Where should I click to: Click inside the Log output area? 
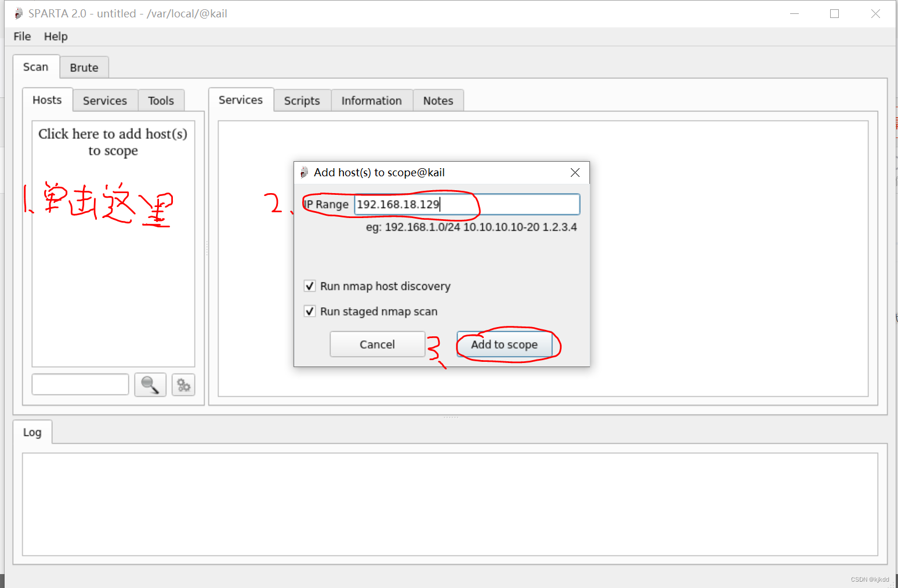(x=450, y=504)
